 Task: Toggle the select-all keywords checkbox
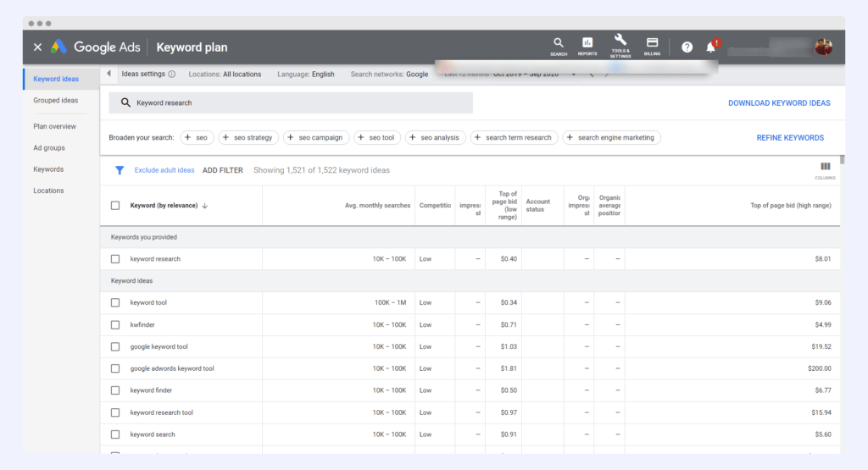[115, 206]
